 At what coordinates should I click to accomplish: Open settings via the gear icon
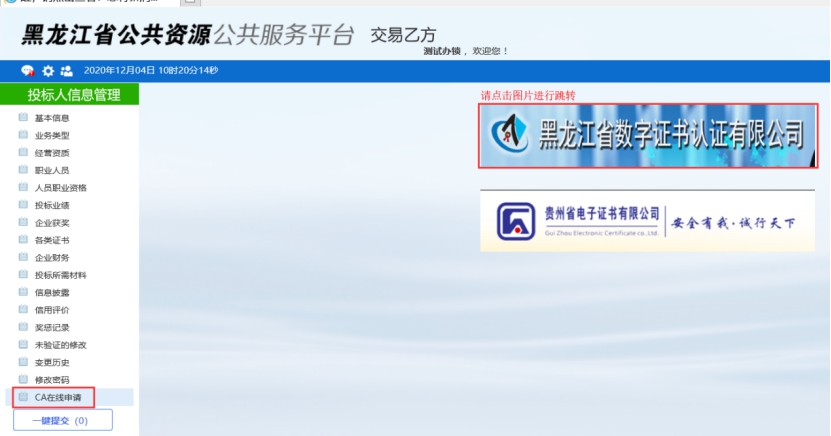47,71
